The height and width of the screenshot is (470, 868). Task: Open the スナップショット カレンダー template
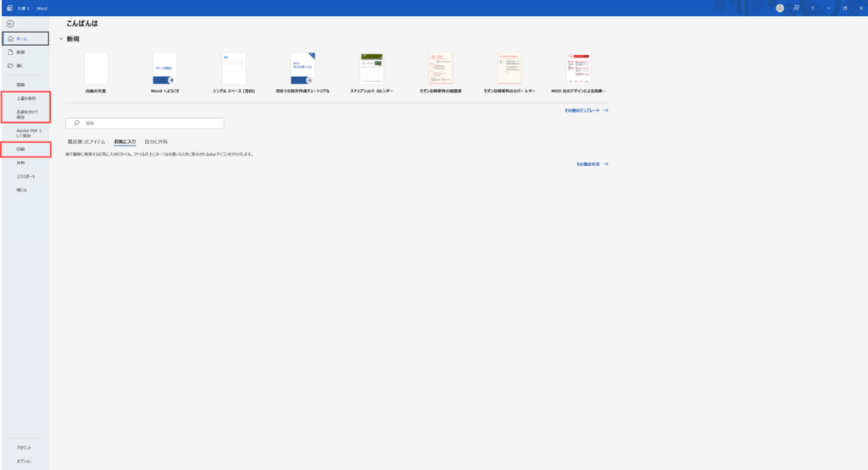(372, 69)
